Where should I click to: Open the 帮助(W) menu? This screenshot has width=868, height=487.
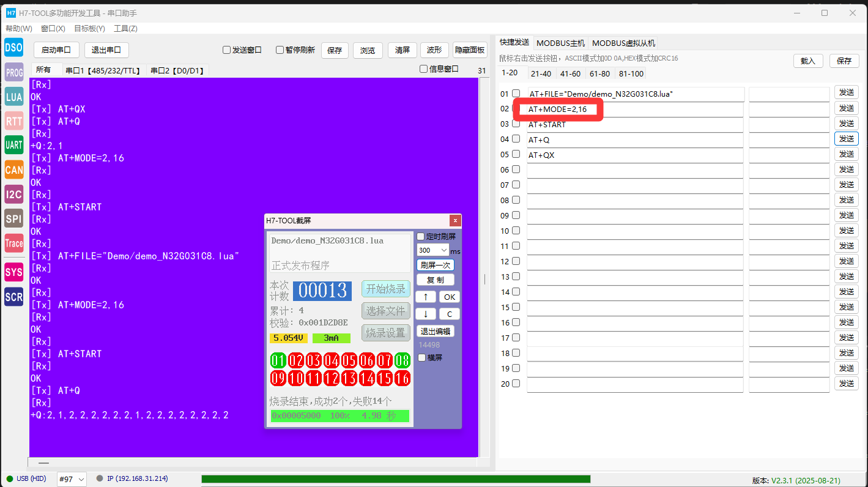tap(19, 28)
